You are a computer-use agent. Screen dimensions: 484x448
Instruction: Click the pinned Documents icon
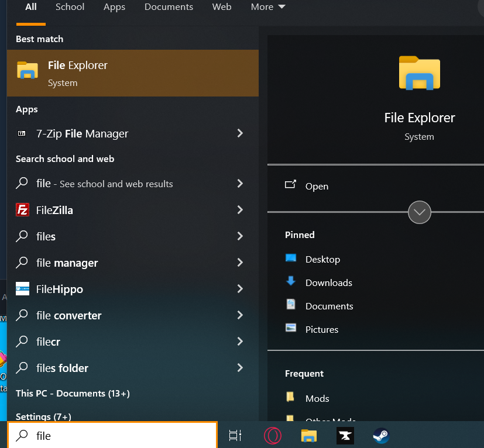(291, 305)
